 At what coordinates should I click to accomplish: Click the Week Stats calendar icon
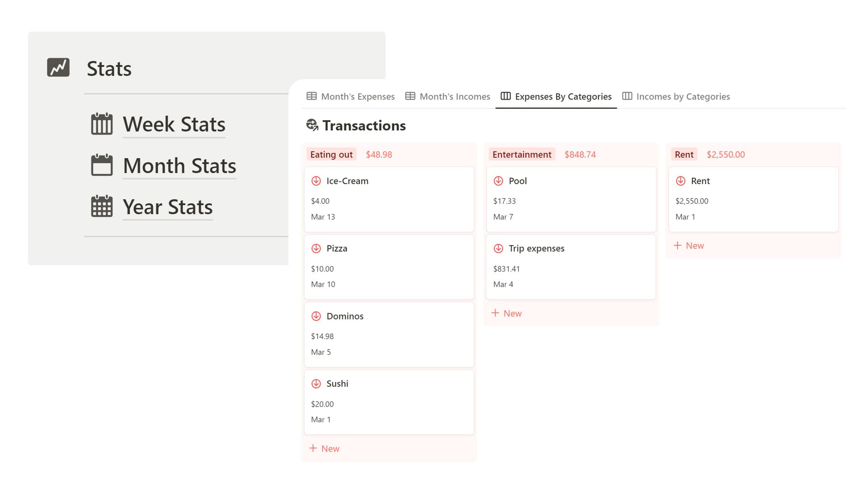click(x=102, y=124)
